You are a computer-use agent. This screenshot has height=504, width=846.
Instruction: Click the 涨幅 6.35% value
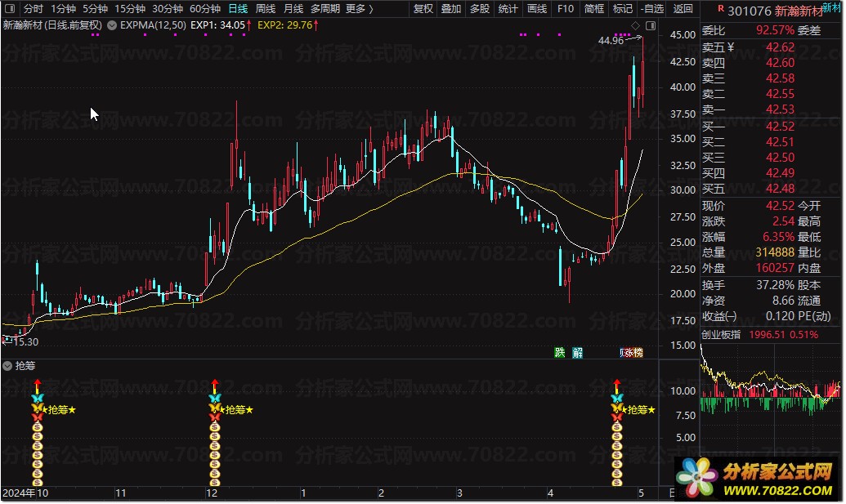778,237
